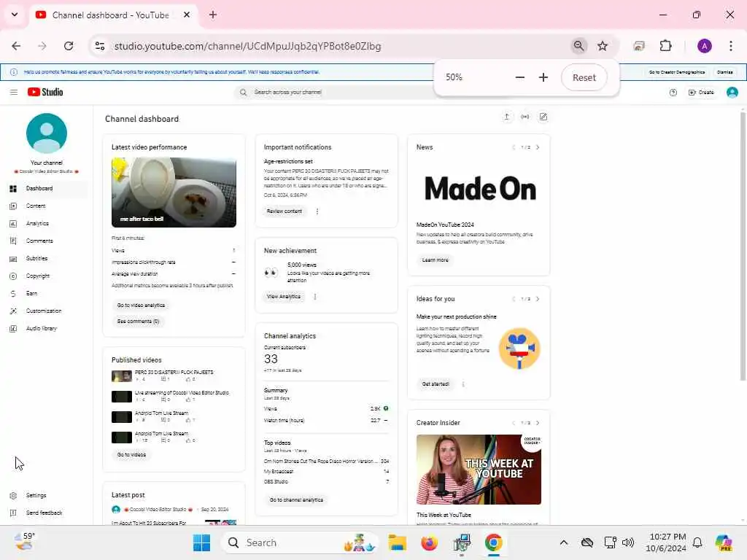This screenshot has width=747, height=560.
Task: Open Chrome profile avatar A
Action: point(705,46)
